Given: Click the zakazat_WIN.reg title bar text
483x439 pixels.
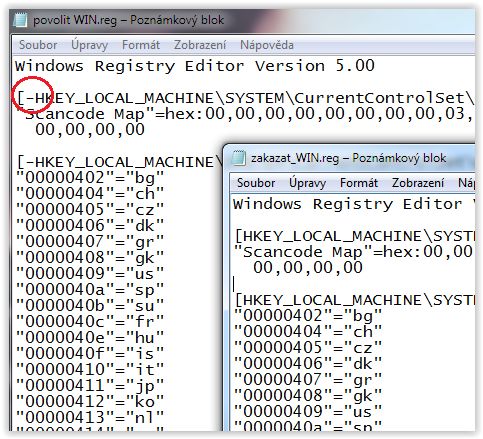Looking at the screenshot, I should coord(348,158).
